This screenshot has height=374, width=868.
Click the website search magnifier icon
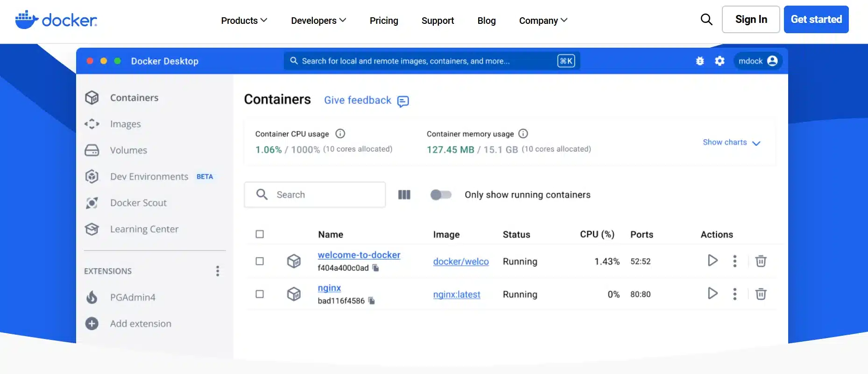pos(706,20)
